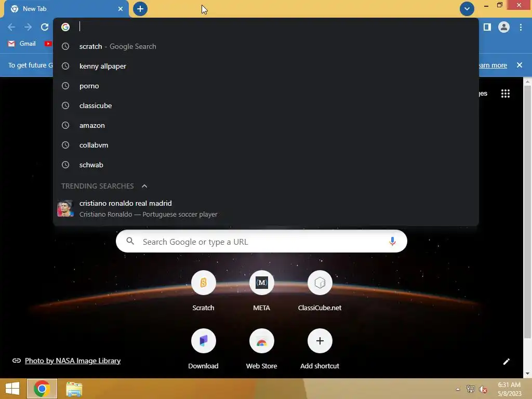Open the side panel icon
The image size is (532, 399).
click(487, 27)
